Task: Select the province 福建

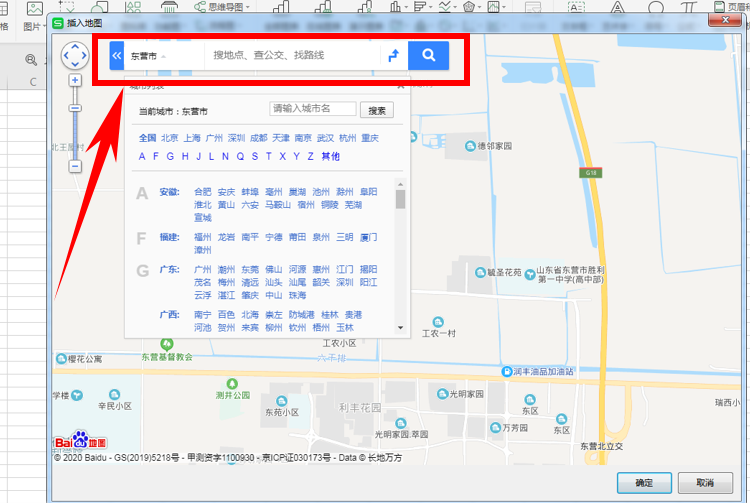Action: pos(169,237)
